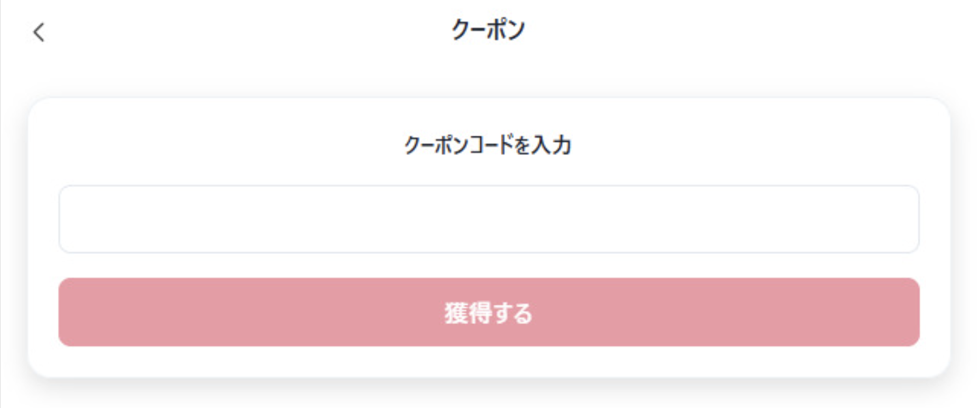
Task: Leave the coupon page with back arrow
Action: pos(39,32)
